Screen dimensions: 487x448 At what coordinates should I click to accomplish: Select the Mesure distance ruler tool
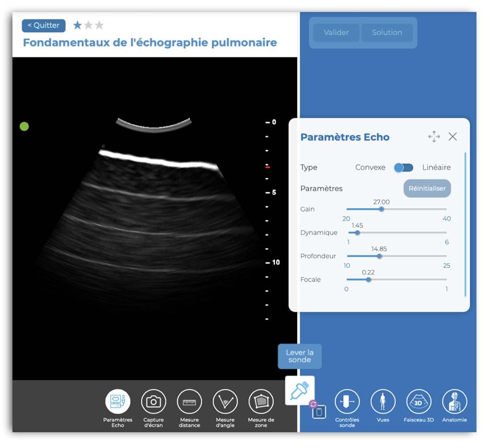pos(189,402)
